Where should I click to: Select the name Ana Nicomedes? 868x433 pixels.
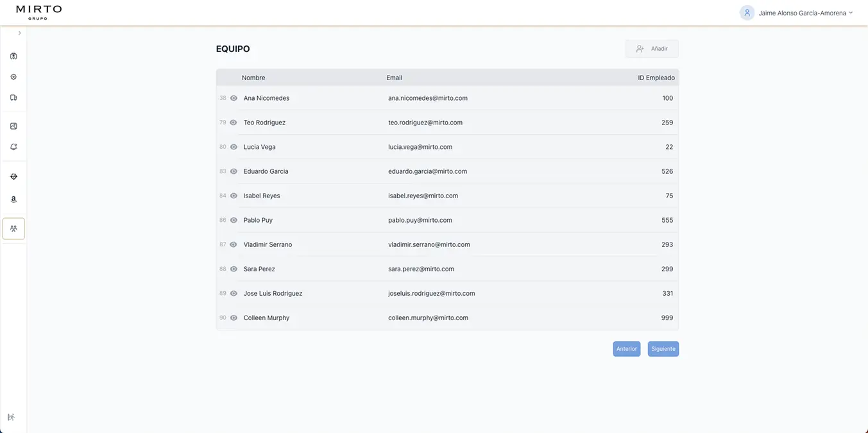pyautogui.click(x=266, y=98)
